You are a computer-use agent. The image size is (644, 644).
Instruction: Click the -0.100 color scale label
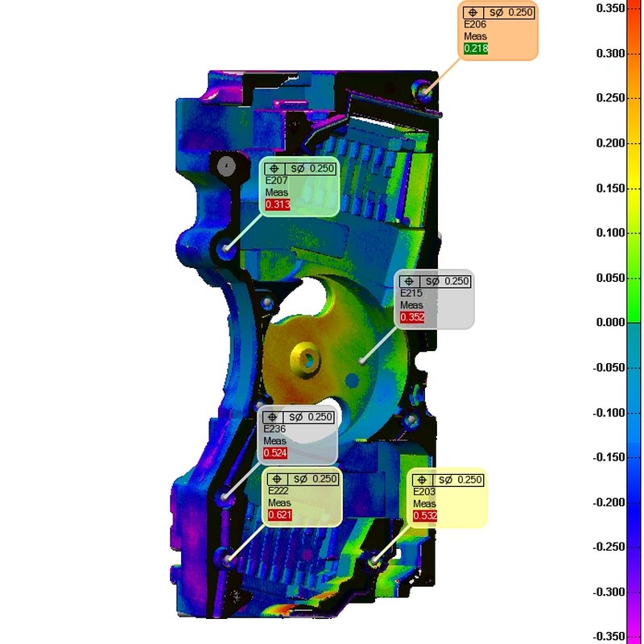tap(609, 413)
